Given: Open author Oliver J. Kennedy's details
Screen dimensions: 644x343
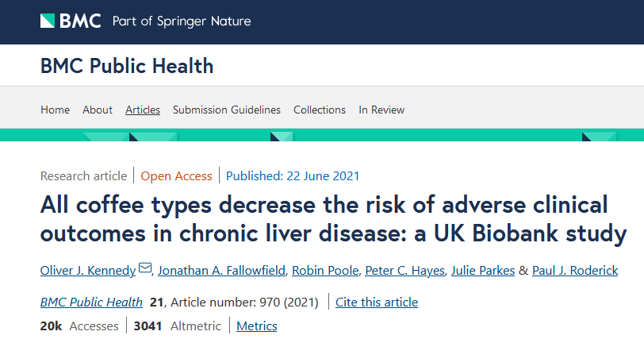Looking at the screenshot, I should (88, 271).
